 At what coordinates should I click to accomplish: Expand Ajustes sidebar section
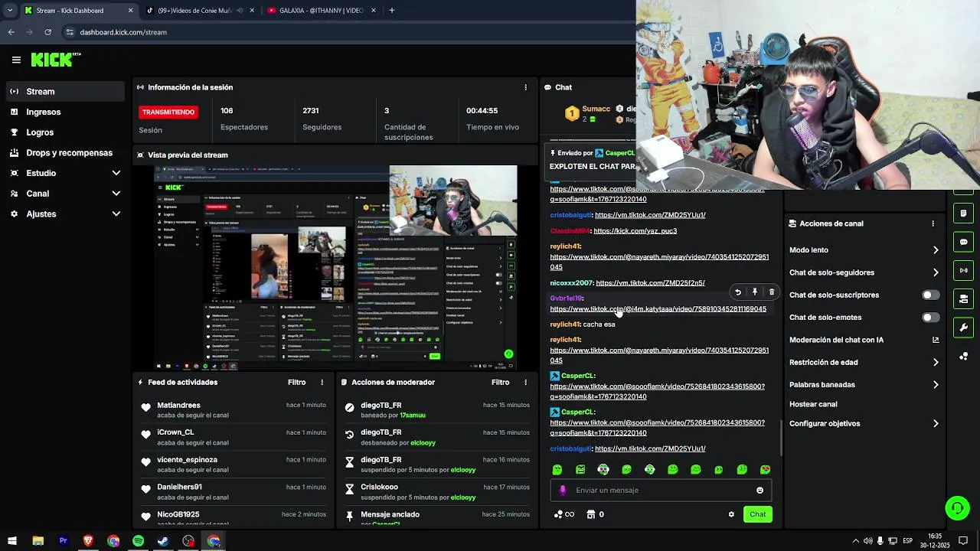(116, 214)
